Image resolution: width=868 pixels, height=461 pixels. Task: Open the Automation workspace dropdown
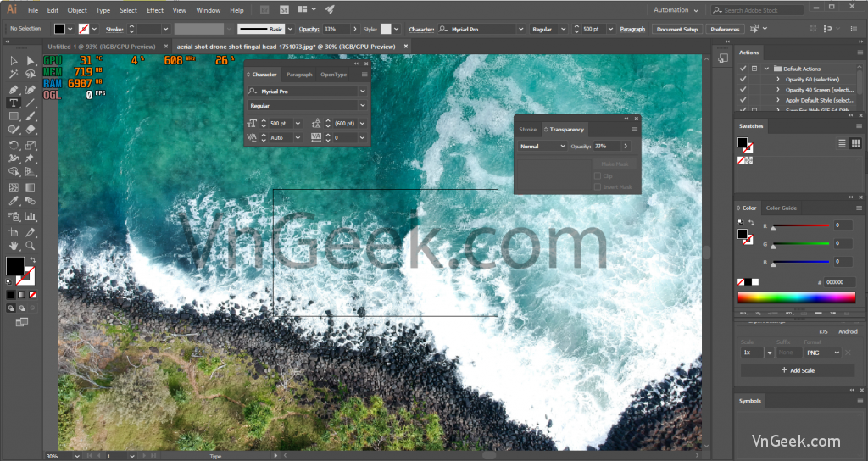(676, 10)
